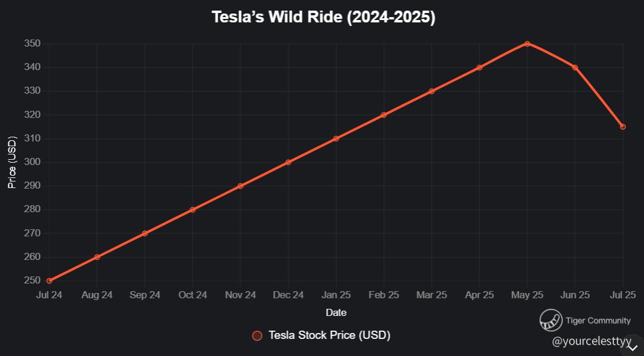This screenshot has height=356, width=644.
Task: Click the Aug 24 data point at 260
Action: tap(97, 257)
